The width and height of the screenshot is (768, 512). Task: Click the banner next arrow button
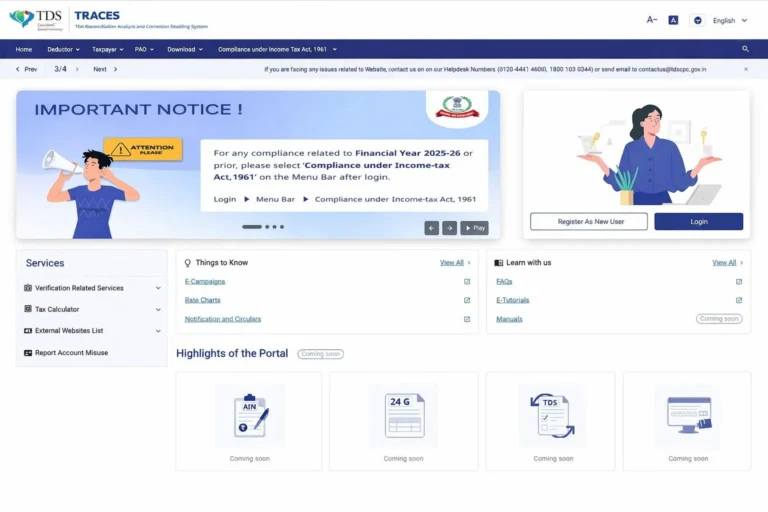pos(450,228)
